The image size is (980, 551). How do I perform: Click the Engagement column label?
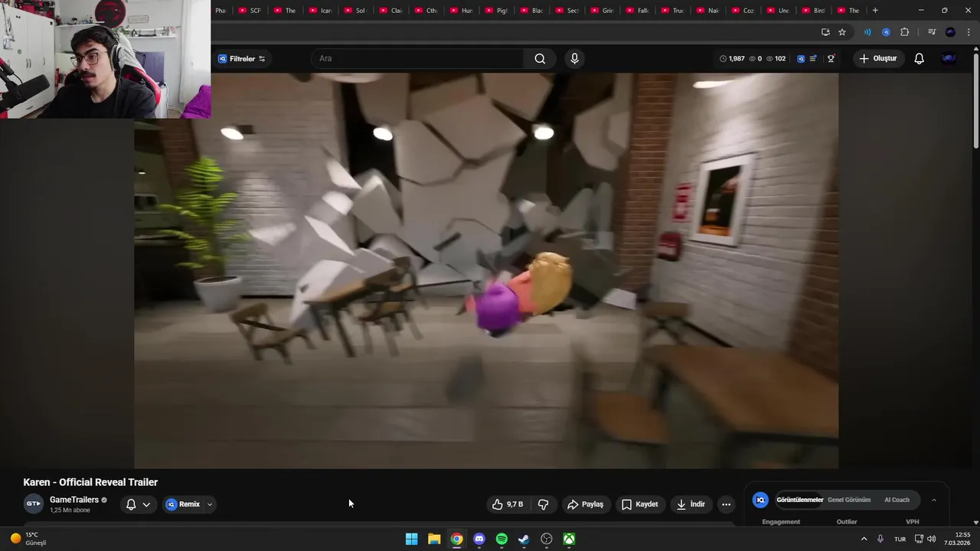tap(781, 522)
